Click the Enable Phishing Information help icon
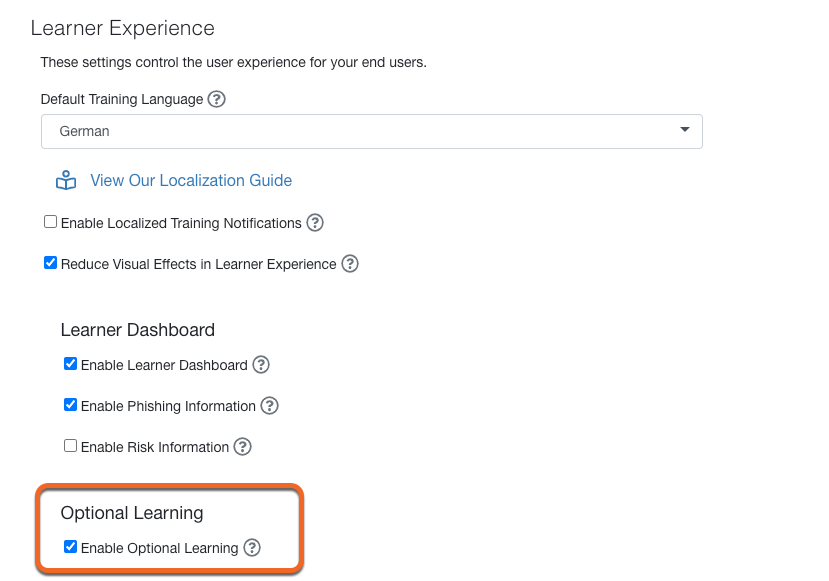This screenshot has height=581, width=829. (x=269, y=406)
